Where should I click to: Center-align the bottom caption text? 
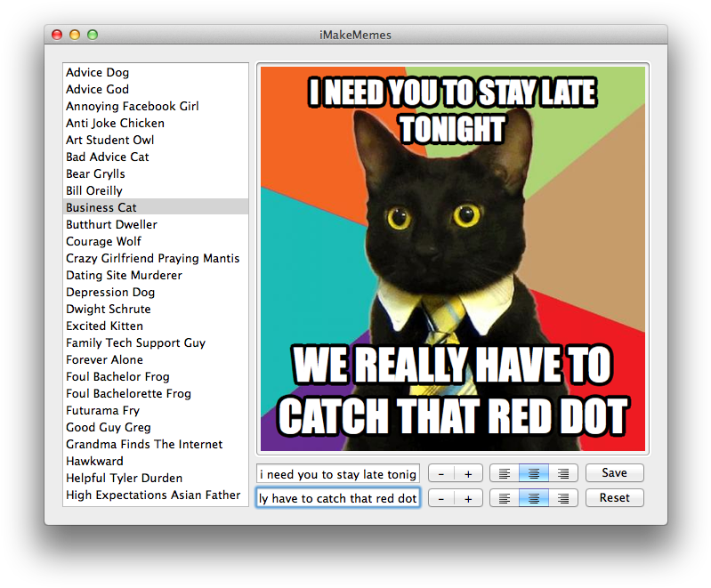(534, 498)
